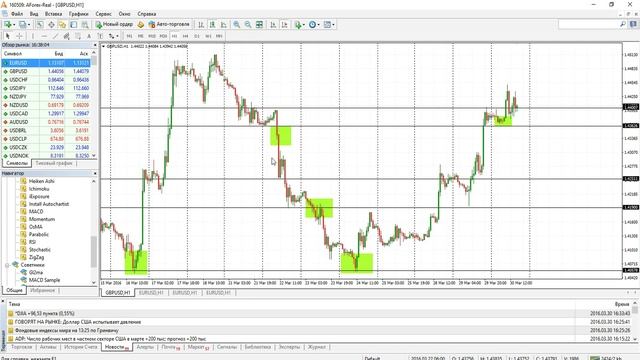Viewport: 640px width, 360px height.
Task: Open the Profiles dropdown arrow
Action: click(x=29, y=25)
